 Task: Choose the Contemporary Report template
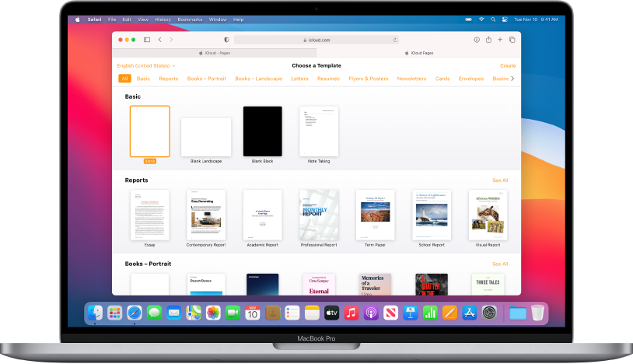coord(206,215)
